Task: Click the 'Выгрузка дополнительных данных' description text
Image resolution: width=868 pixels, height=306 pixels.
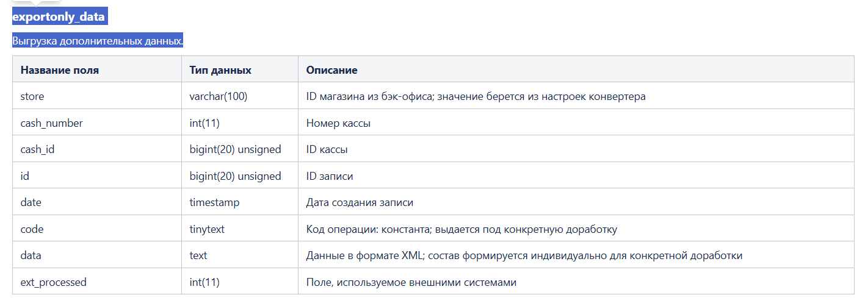Action: [98, 41]
